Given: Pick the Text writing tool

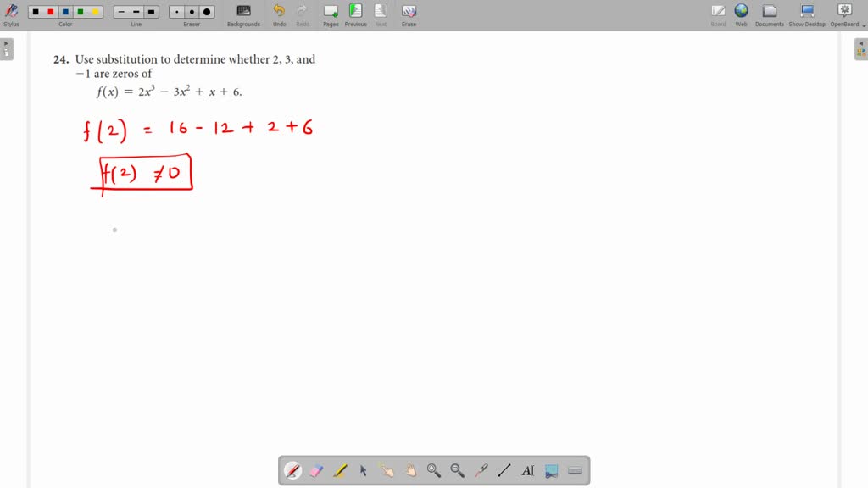Looking at the screenshot, I should (528, 470).
